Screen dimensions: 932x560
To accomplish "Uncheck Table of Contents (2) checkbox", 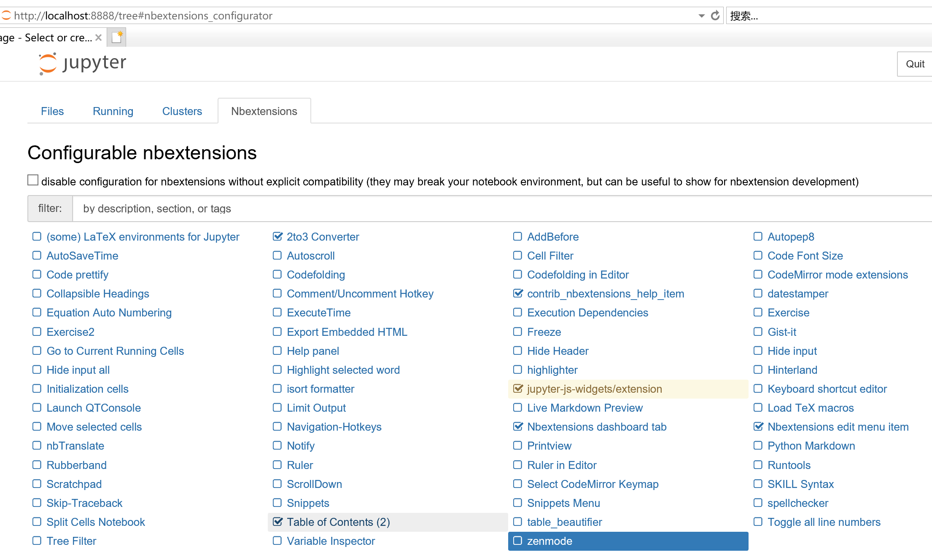I will [x=277, y=522].
